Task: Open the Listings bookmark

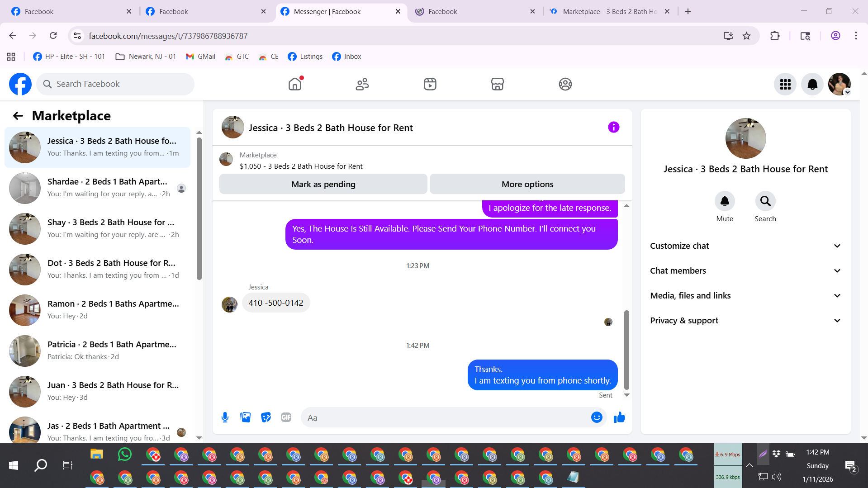Action: coord(305,57)
